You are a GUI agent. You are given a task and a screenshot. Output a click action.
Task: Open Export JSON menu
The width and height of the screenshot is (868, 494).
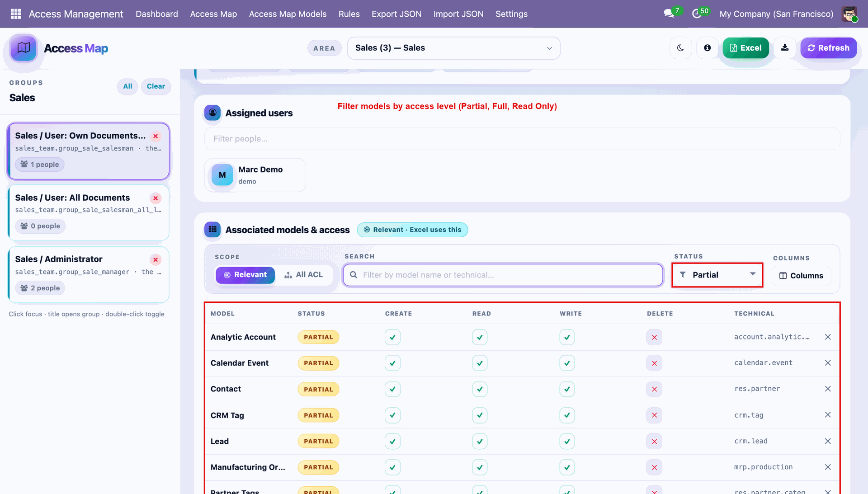[x=396, y=14]
